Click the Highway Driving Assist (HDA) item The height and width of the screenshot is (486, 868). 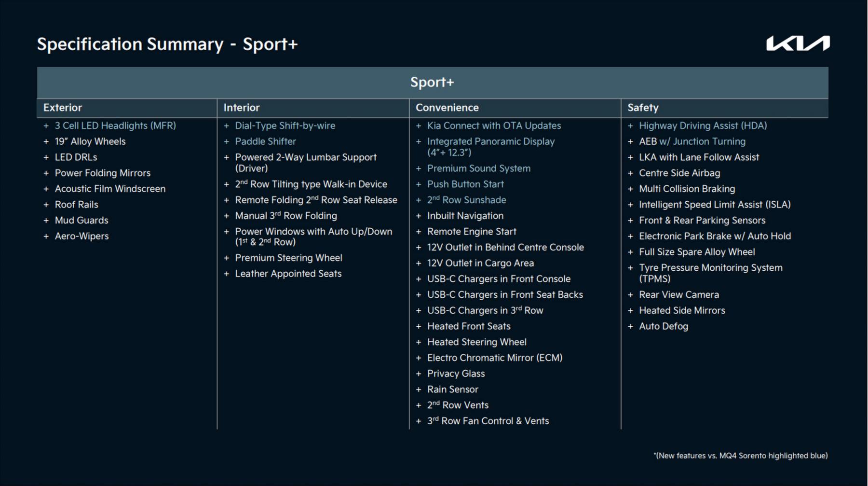(x=703, y=125)
